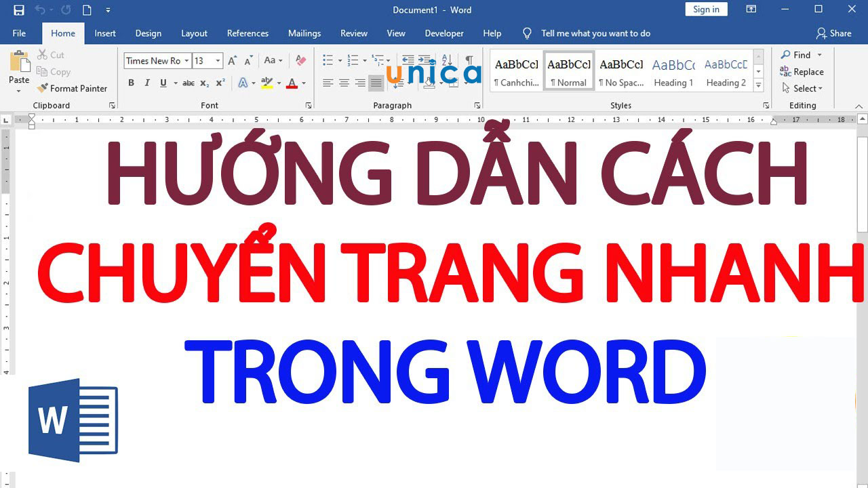The image size is (868, 488).
Task: Decrease font size with the Shrink Font icon
Action: pos(248,60)
